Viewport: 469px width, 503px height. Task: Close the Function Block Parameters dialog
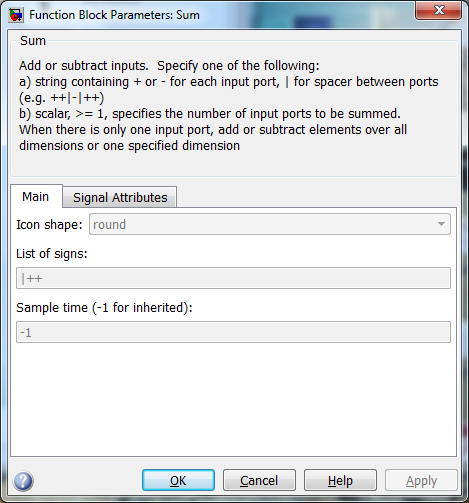click(x=439, y=10)
